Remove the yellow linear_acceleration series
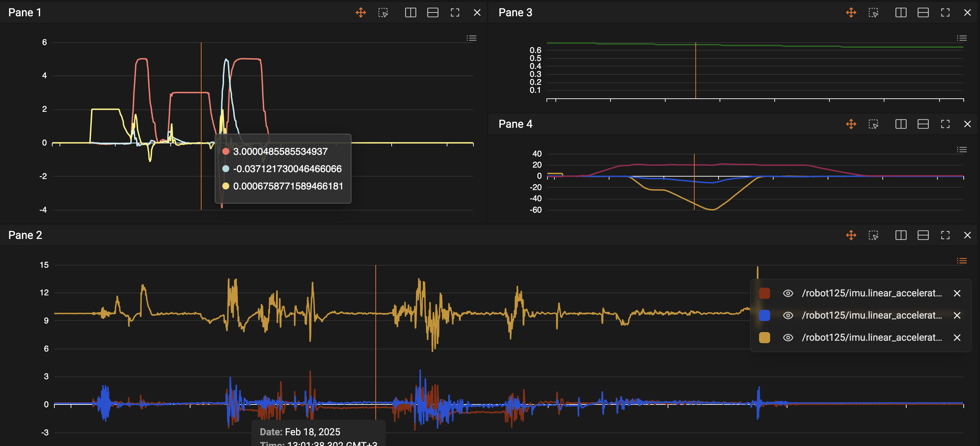Screen dimensions: 980x446 pyautogui.click(x=957, y=338)
